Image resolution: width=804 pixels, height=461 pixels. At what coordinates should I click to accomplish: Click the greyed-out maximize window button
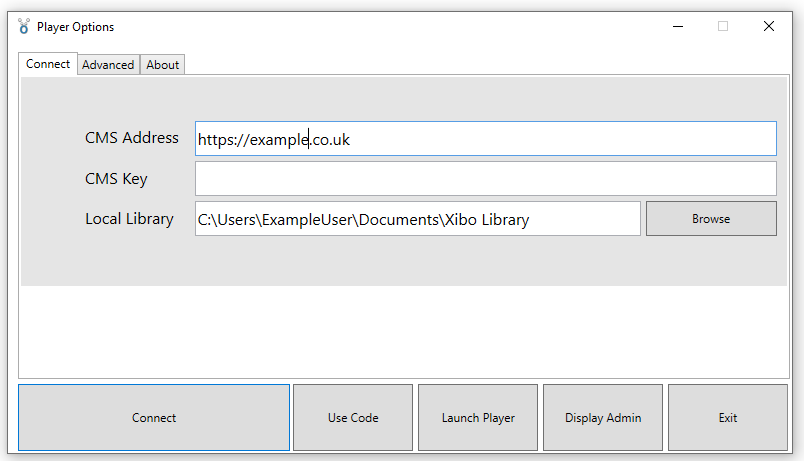click(723, 27)
